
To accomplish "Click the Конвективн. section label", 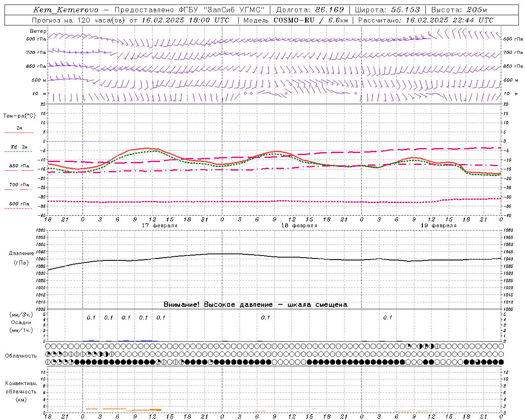I will pyautogui.click(x=21, y=383).
